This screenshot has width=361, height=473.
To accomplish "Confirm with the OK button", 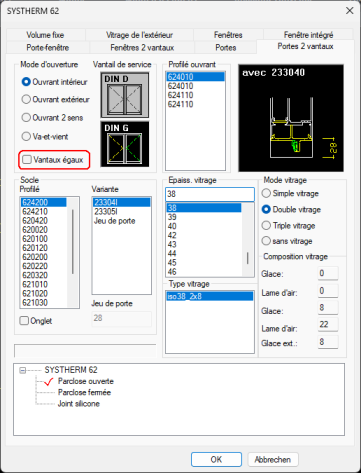I will 216,460.
